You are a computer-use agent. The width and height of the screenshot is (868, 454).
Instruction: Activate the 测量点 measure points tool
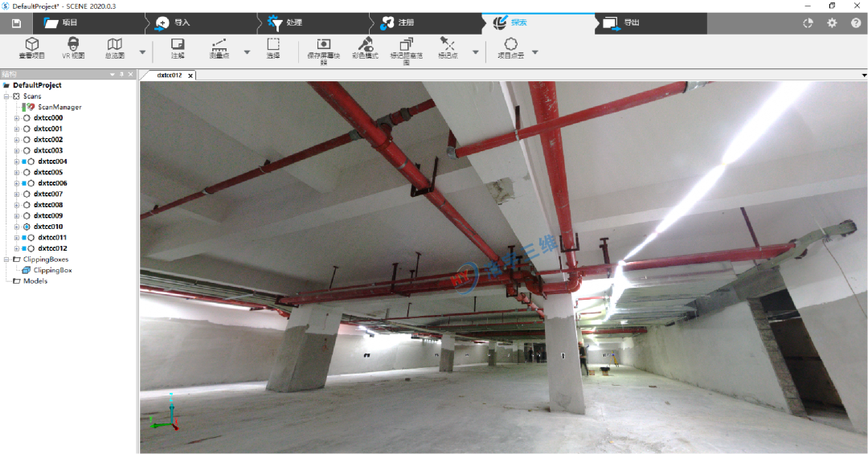tap(219, 45)
